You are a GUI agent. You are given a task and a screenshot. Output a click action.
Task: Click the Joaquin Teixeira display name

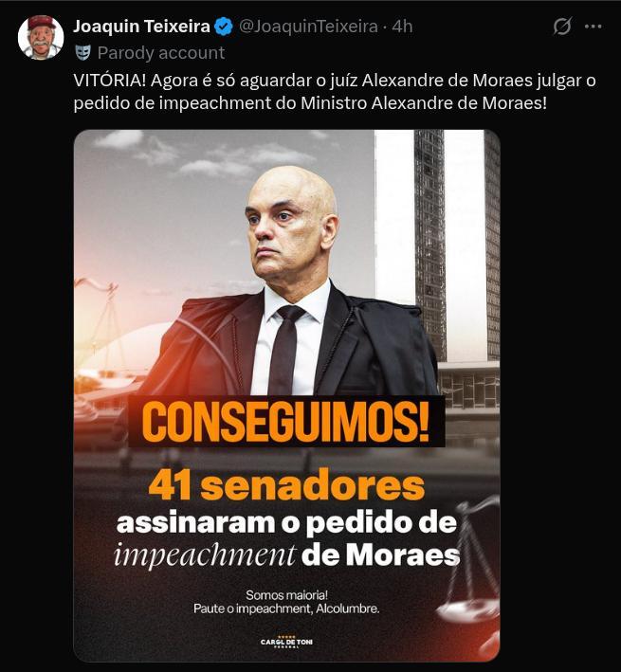click(141, 27)
